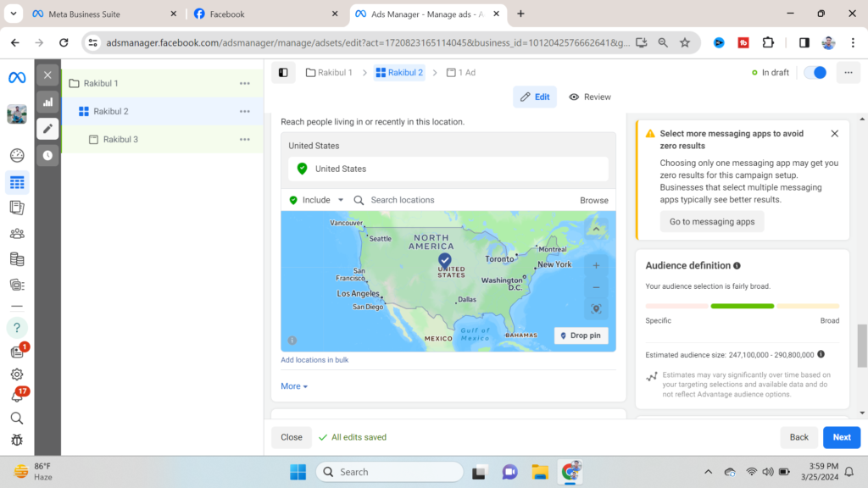The image size is (868, 488).
Task: Zoom in on the map
Action: click(x=596, y=265)
